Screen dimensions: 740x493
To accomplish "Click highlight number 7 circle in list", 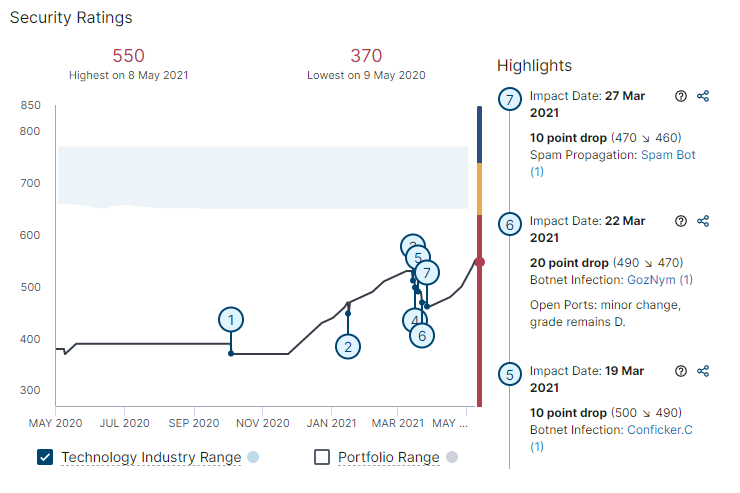I will click(510, 100).
